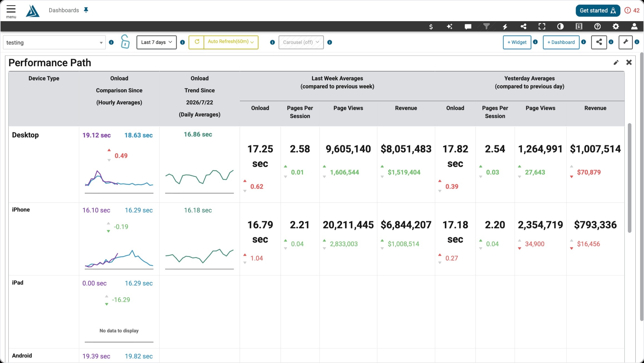This screenshot has height=363, width=644.
Task: Show info for the dashboard selector
Action: coord(111,42)
